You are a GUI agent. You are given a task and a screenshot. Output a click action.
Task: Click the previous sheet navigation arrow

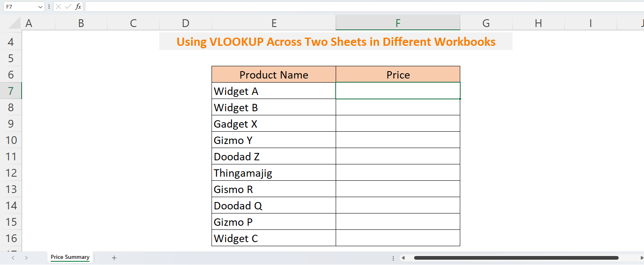point(12,258)
